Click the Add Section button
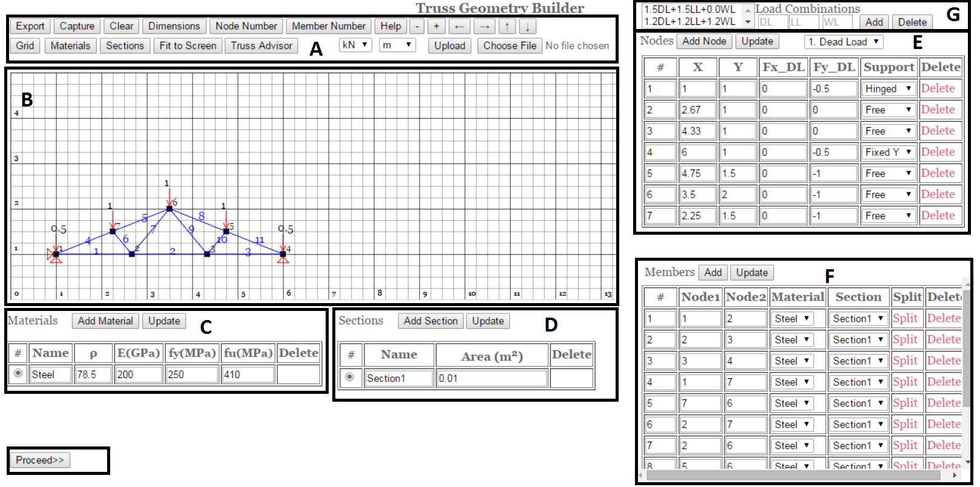This screenshot has height=487, width=980. click(431, 321)
